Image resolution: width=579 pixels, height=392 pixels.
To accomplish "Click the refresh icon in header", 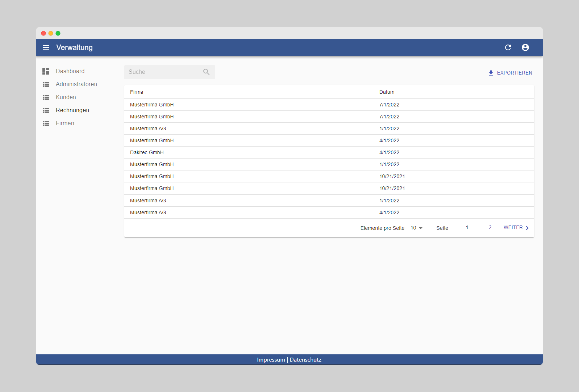I will pos(508,47).
